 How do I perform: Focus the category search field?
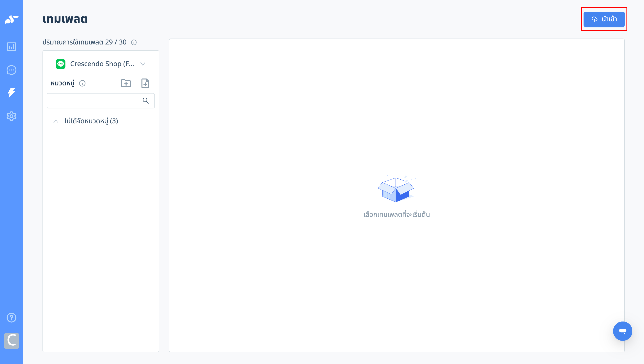(x=101, y=101)
